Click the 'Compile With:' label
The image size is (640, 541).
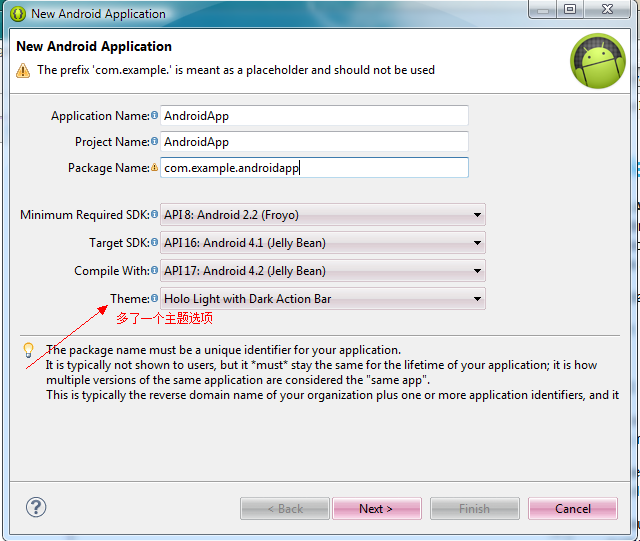click(112, 271)
